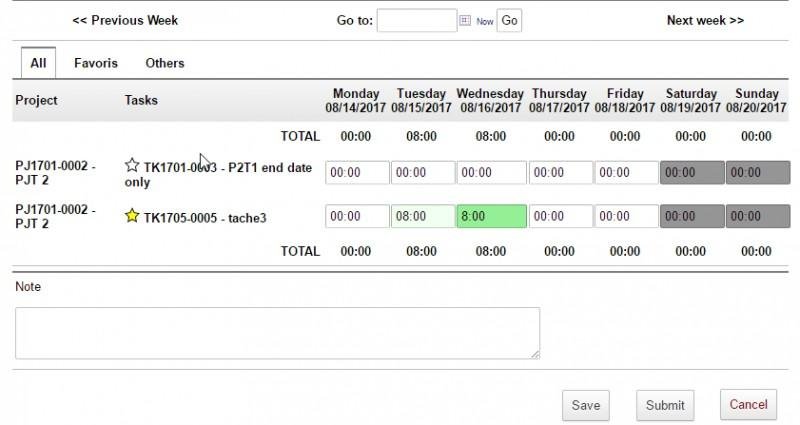The height and width of the screenshot is (425, 800).
Task: Click Sunday 08/20/2017 column header
Action: coord(757,101)
